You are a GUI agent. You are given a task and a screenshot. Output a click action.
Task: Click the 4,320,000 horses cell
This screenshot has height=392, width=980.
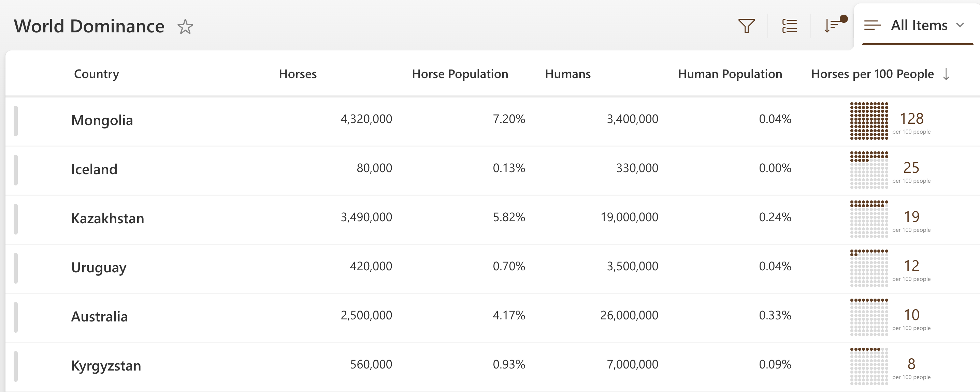tap(366, 119)
